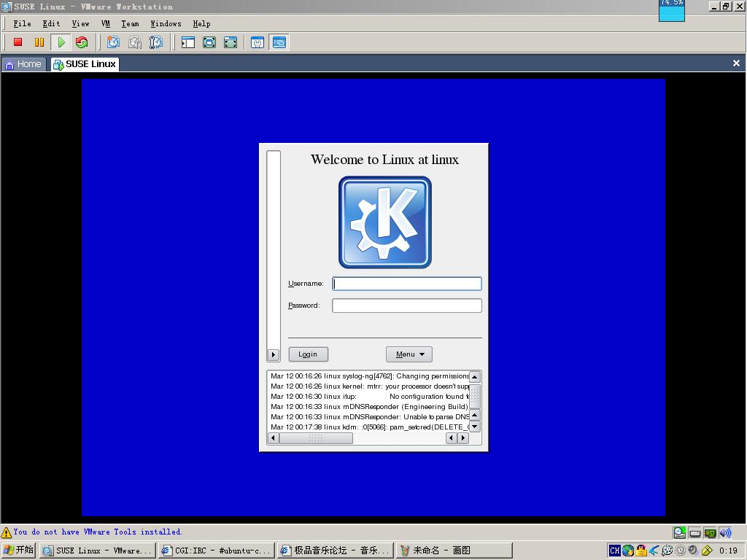Click the taskbar clock showing 0:19
The height and width of the screenshot is (560, 747).
[x=728, y=551]
